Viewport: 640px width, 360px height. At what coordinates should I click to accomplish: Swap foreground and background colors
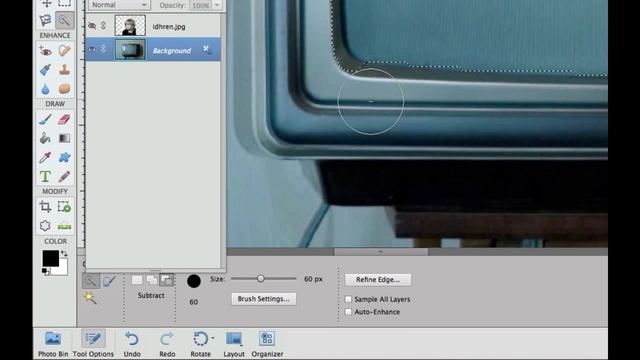click(x=64, y=254)
